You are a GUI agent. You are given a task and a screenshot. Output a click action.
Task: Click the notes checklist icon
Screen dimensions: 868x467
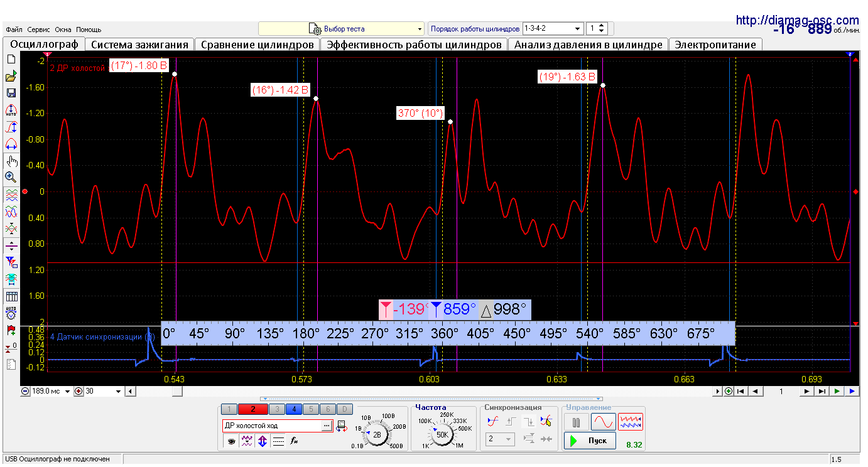coord(11,365)
